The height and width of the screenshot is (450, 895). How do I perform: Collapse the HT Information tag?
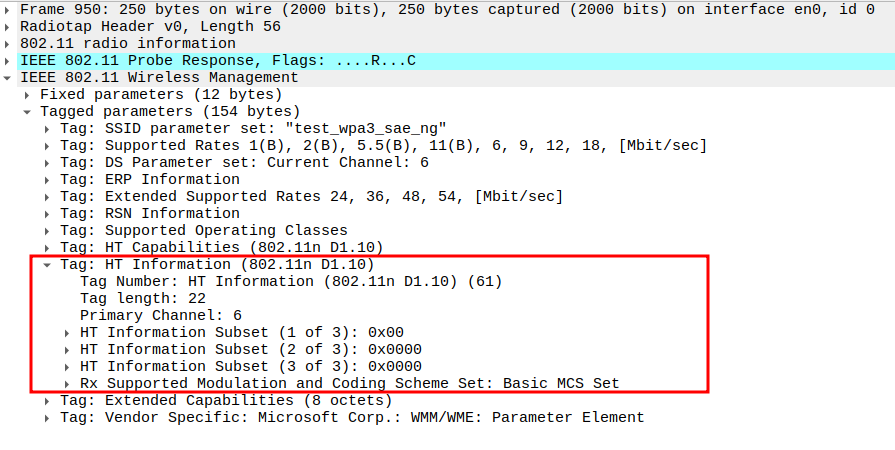[48, 264]
